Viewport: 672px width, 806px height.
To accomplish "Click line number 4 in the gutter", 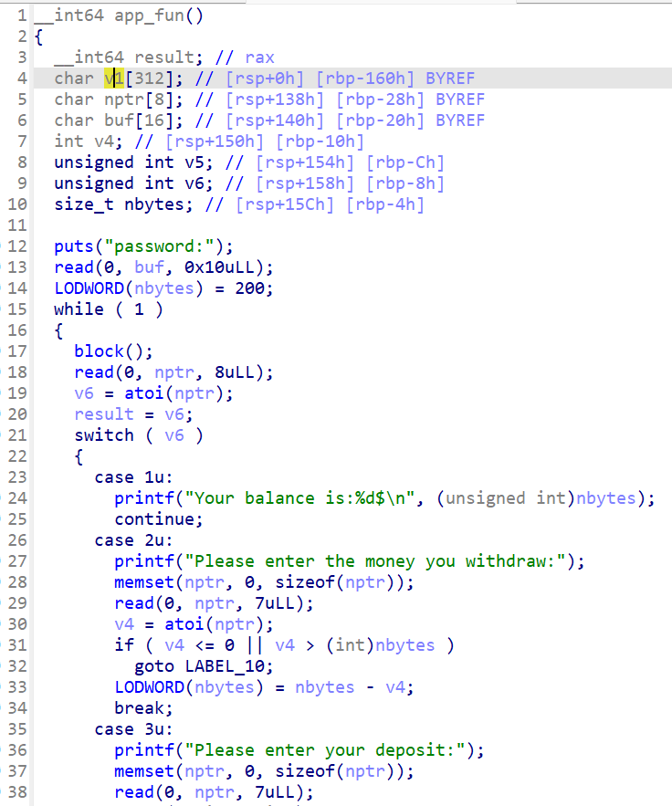I will tap(22, 79).
